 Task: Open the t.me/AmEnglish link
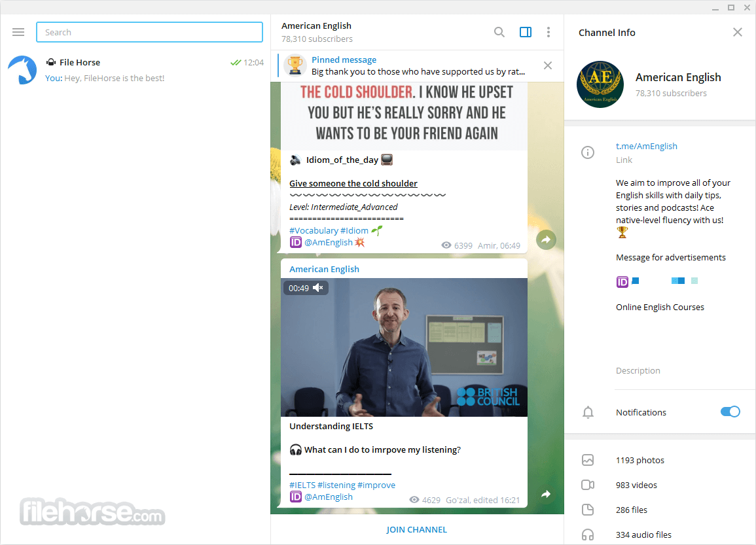click(646, 146)
